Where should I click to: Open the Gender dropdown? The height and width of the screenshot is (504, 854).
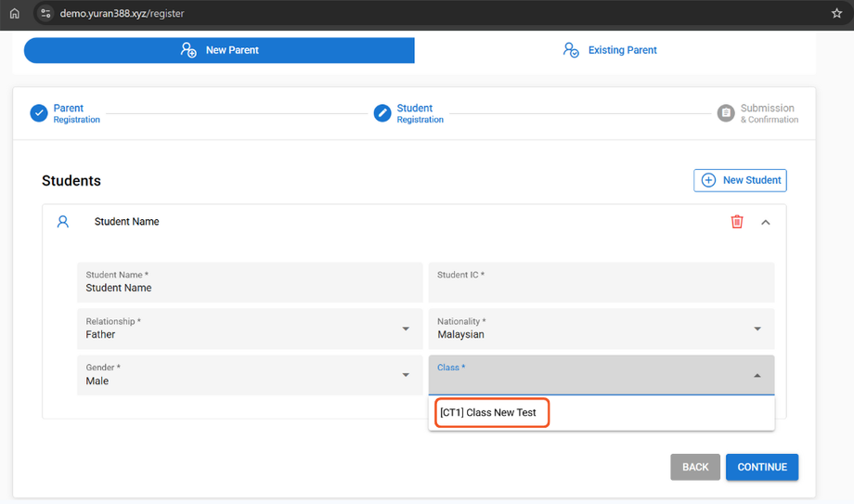point(249,375)
